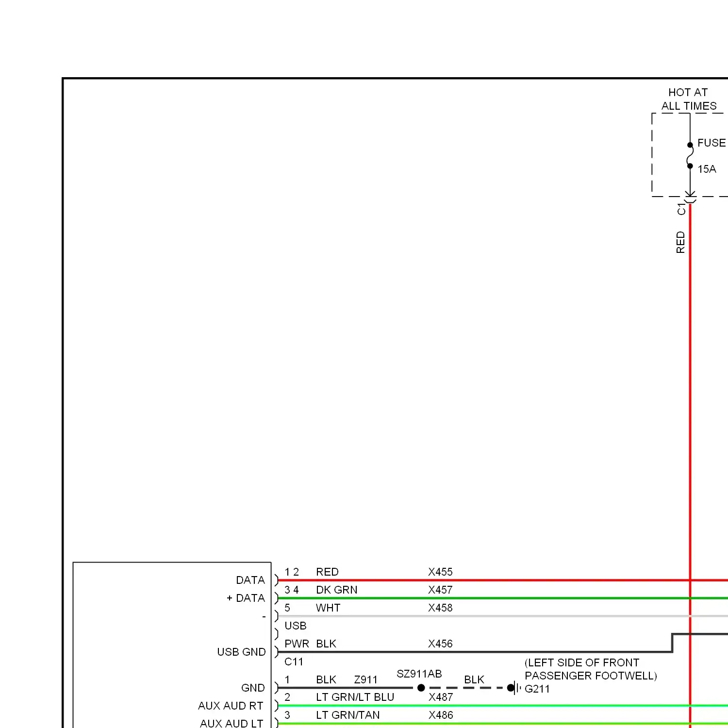This screenshot has width=728, height=728.
Task: Select the C1 connector label
Action: pos(681,209)
